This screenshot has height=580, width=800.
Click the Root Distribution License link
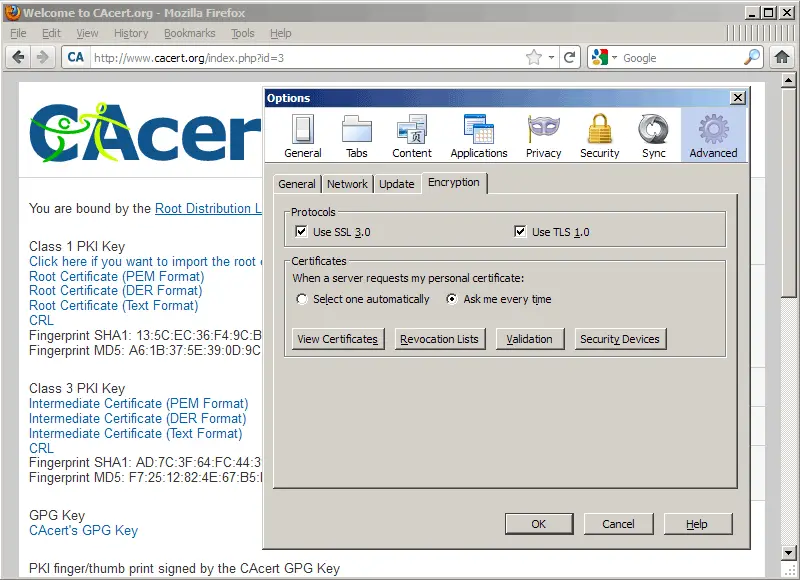(208, 208)
